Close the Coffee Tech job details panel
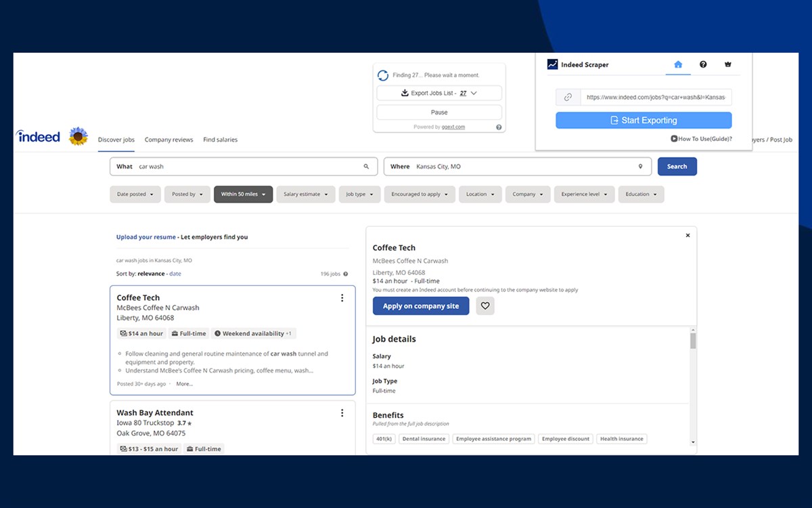The image size is (812, 508). coord(687,236)
